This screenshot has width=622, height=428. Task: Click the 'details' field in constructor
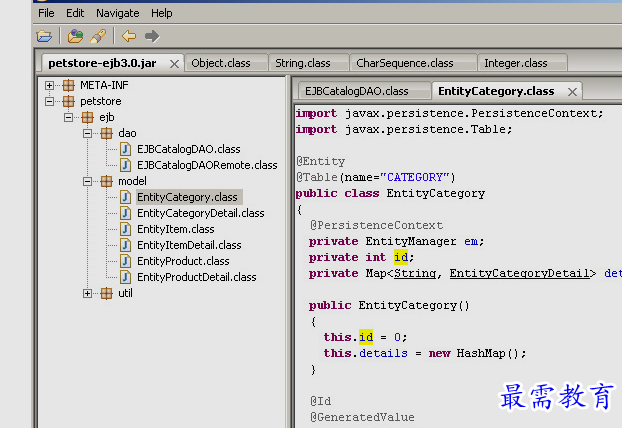click(383, 353)
